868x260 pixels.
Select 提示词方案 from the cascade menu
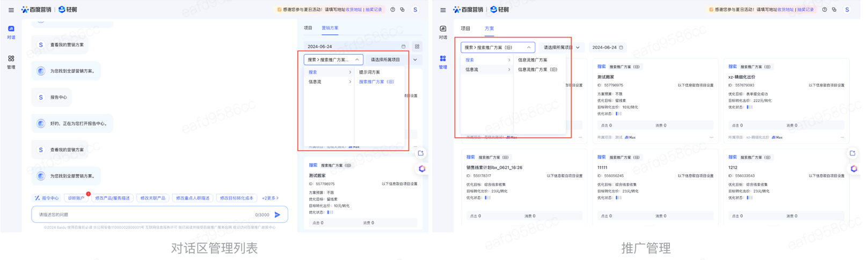(369, 72)
